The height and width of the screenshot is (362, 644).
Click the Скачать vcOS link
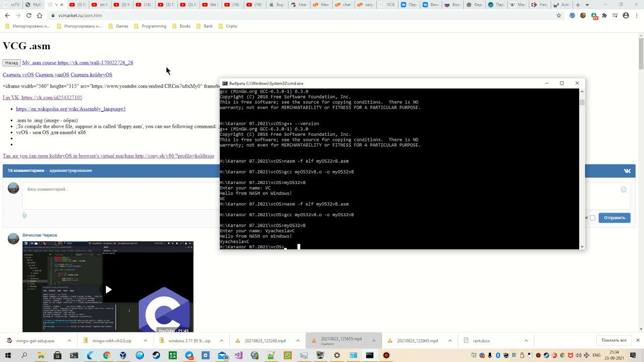tap(18, 75)
